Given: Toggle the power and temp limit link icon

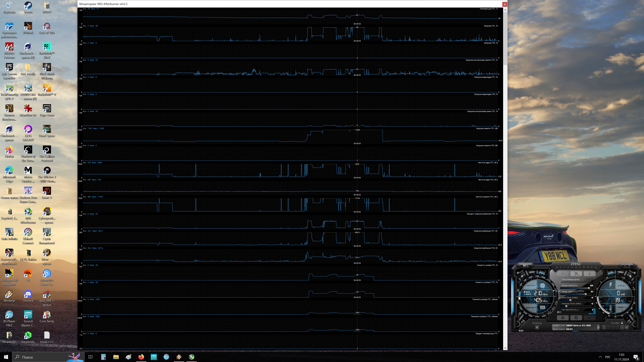Looking at the screenshot, I should (x=559, y=291).
